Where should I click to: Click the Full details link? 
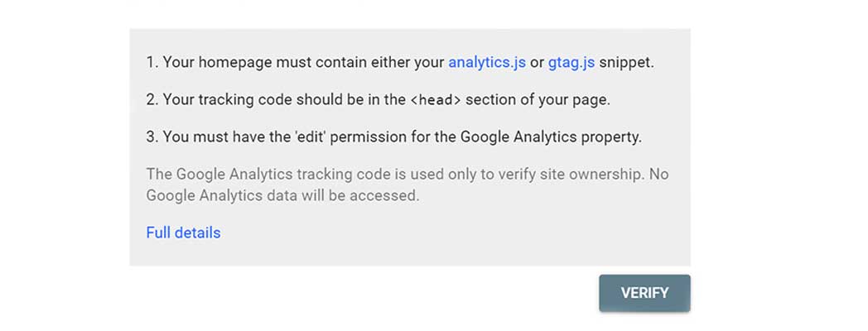[x=183, y=233]
